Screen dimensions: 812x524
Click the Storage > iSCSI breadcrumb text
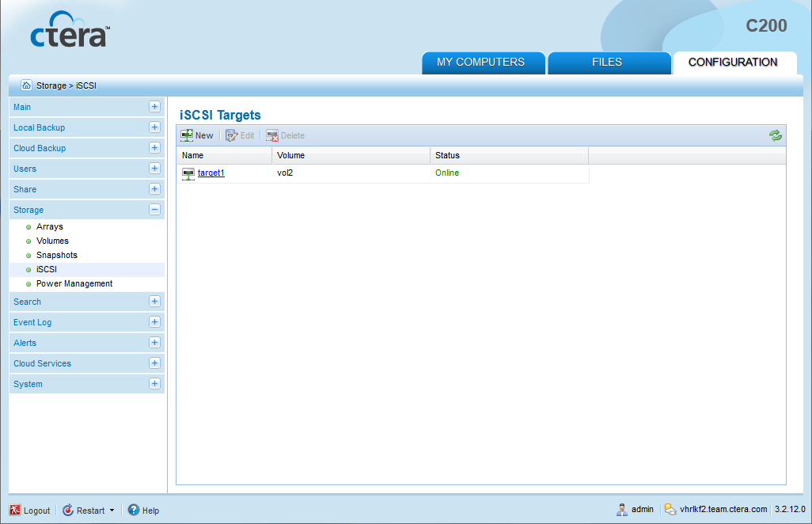(x=66, y=86)
